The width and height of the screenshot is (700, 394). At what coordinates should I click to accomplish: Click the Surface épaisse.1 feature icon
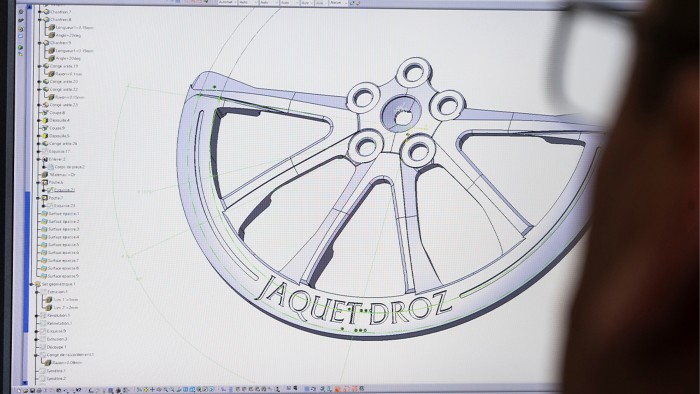pos(44,214)
